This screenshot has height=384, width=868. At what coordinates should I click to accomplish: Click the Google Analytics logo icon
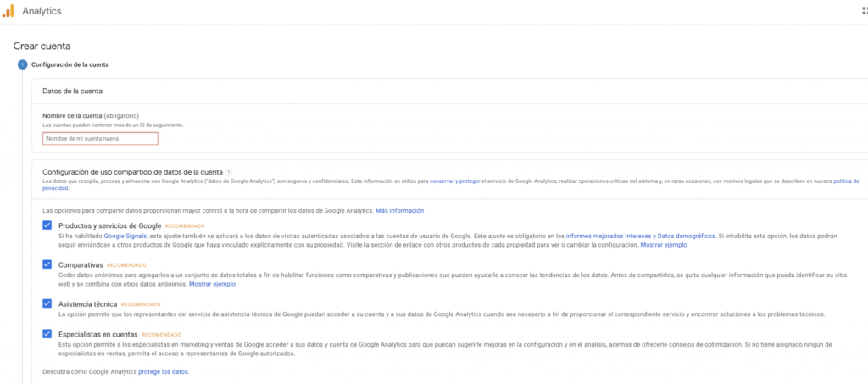pos(8,11)
